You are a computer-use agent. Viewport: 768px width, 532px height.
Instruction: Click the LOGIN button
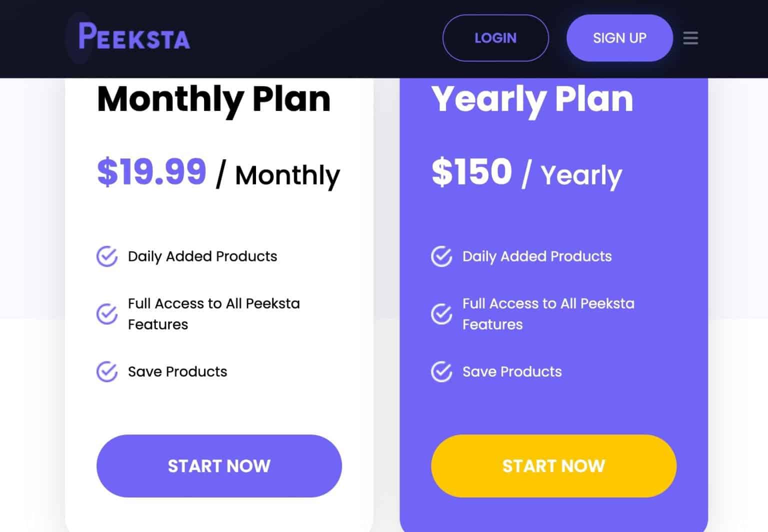pyautogui.click(x=495, y=38)
